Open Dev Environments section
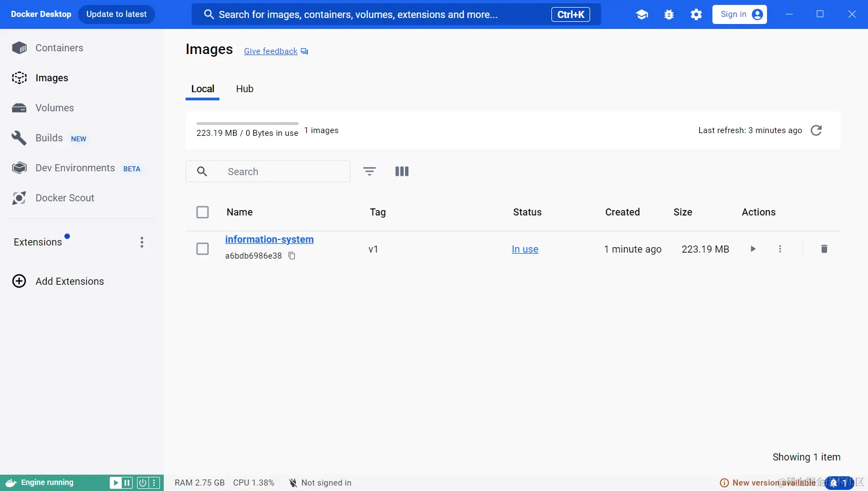 (75, 168)
